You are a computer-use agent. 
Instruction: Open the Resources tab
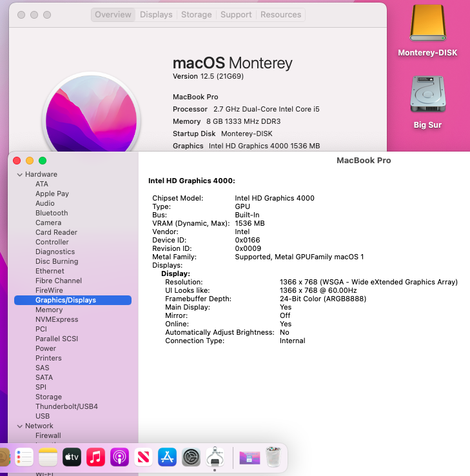click(x=280, y=15)
